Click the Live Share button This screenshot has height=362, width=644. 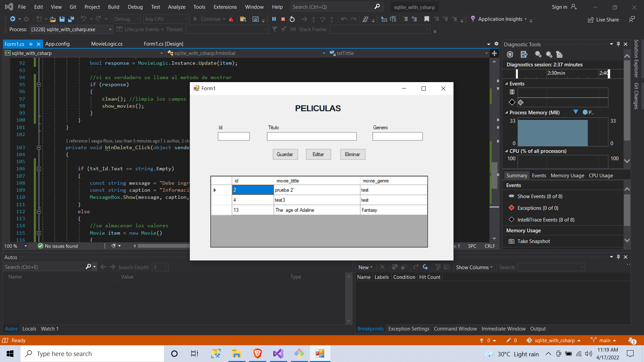click(603, 20)
